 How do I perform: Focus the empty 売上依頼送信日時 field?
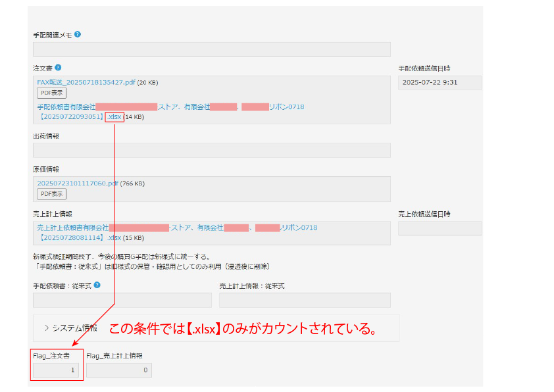click(x=440, y=228)
